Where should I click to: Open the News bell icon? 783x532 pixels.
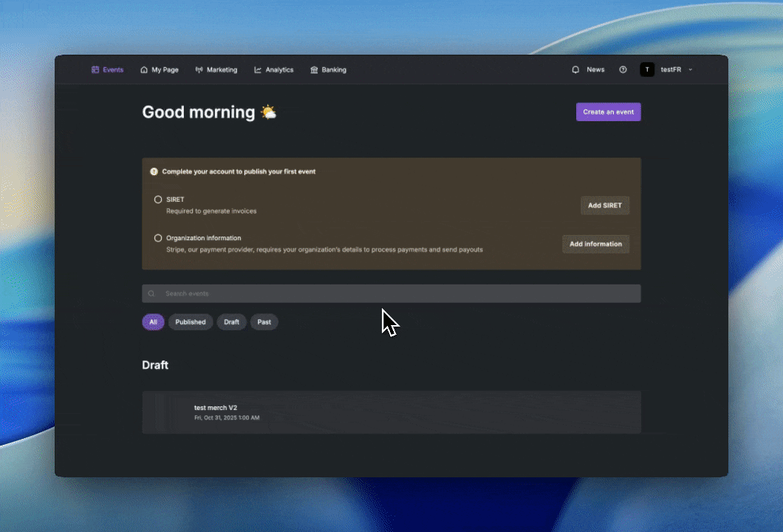[x=575, y=70]
